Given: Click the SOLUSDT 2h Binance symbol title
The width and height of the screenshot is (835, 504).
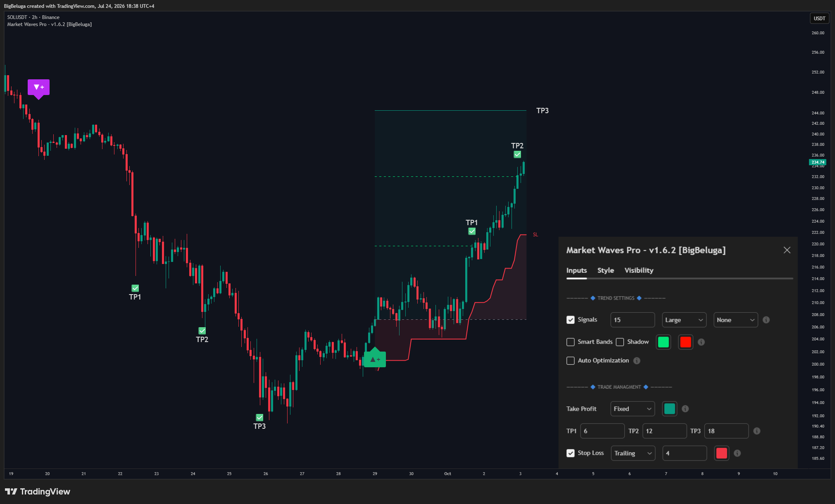Looking at the screenshot, I should [33, 17].
